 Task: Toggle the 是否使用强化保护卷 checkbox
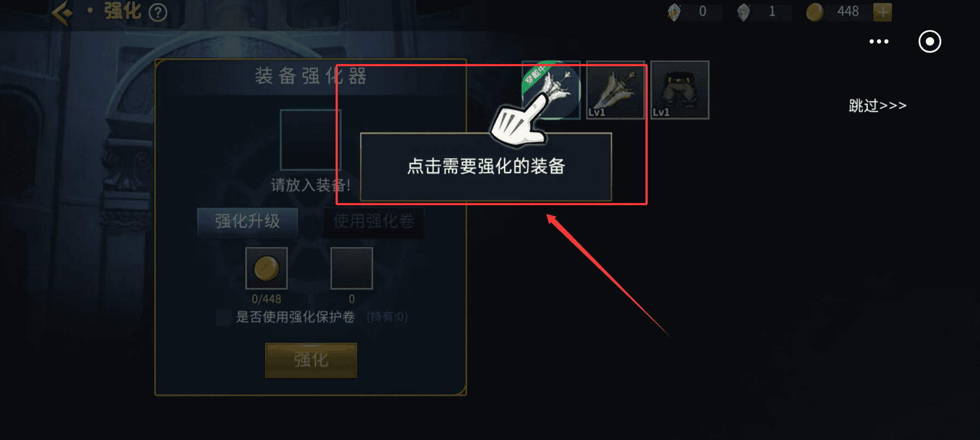[x=223, y=317]
